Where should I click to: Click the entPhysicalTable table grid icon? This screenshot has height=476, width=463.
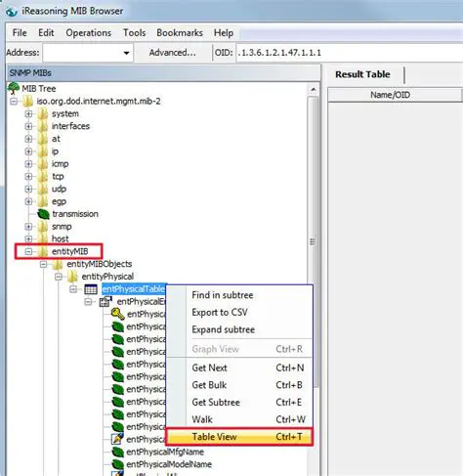pos(91,289)
